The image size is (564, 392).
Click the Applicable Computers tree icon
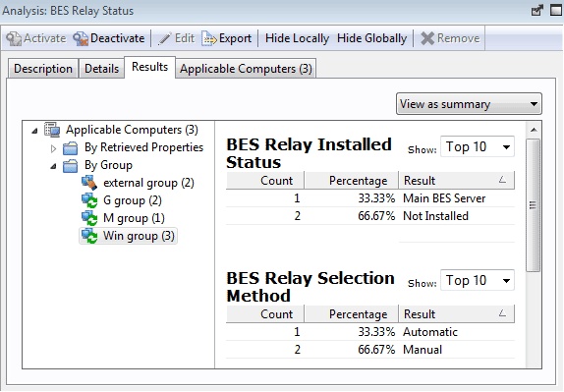pyautogui.click(x=52, y=130)
